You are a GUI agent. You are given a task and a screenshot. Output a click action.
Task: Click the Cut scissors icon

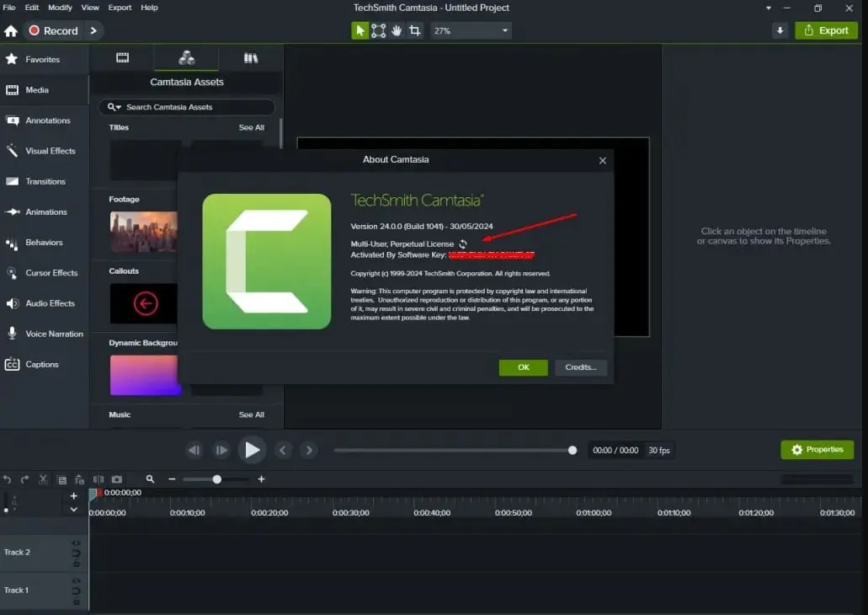pyautogui.click(x=43, y=479)
